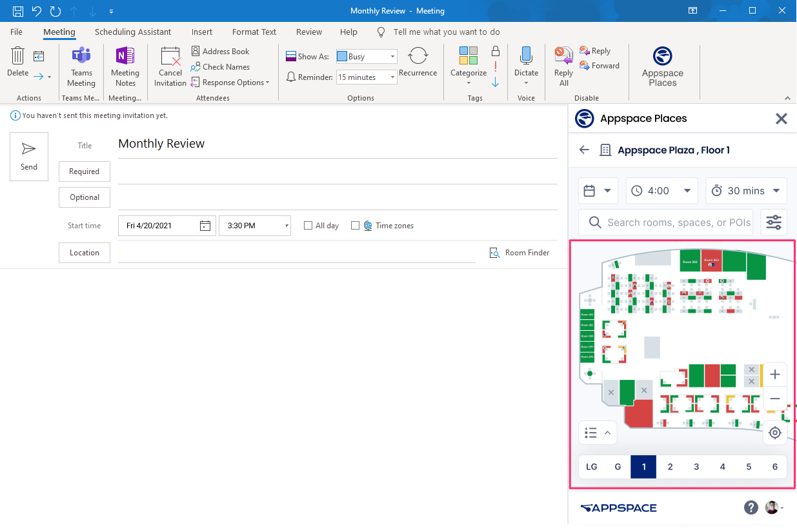797x532 pixels.
Task: Open Meeting Notes in OneNote
Action: 125,67
